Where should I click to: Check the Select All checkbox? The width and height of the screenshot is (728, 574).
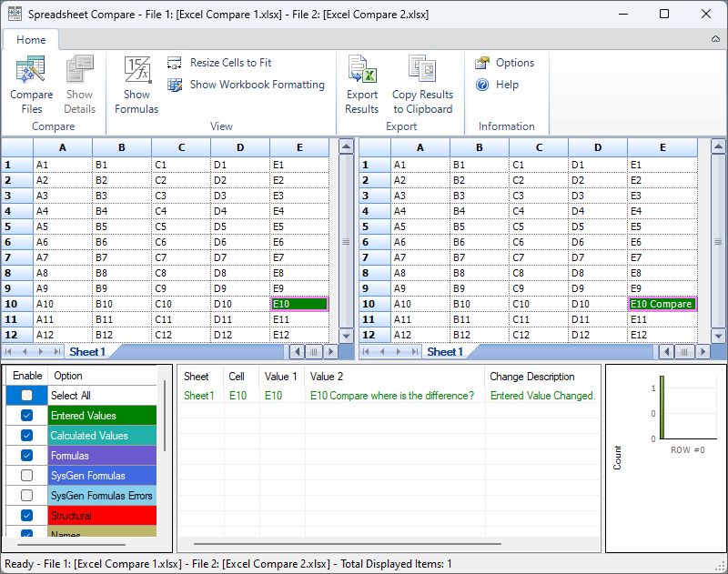pyautogui.click(x=27, y=396)
